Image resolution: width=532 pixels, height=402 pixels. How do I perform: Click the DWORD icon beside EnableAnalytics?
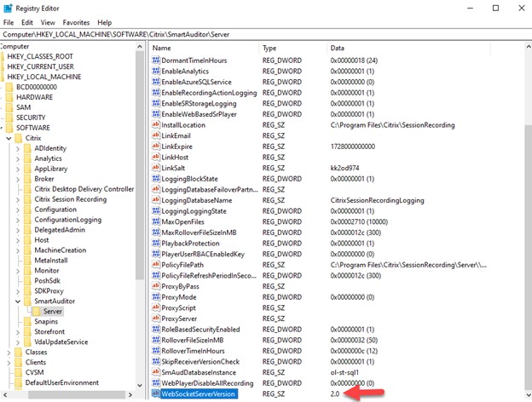click(156, 72)
